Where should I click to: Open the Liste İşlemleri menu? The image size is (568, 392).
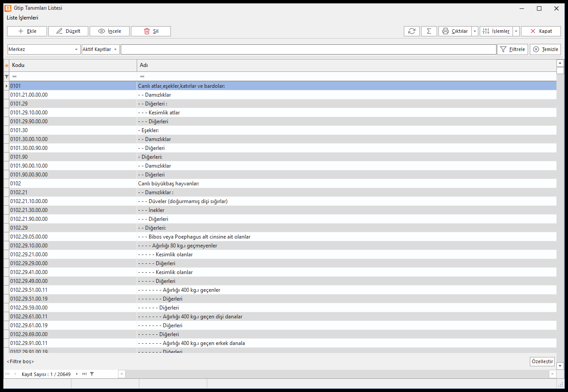pyautogui.click(x=22, y=18)
